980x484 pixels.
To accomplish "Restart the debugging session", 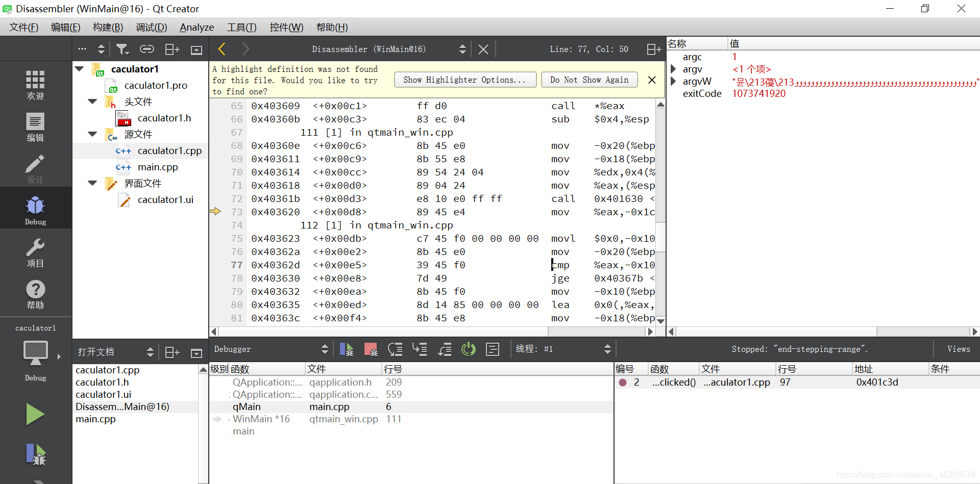I will click(x=469, y=349).
